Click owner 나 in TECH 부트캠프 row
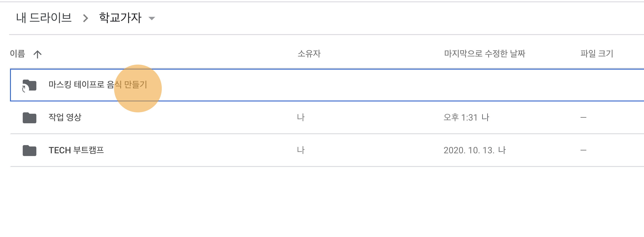This screenshot has width=644, height=237. pos(301,150)
